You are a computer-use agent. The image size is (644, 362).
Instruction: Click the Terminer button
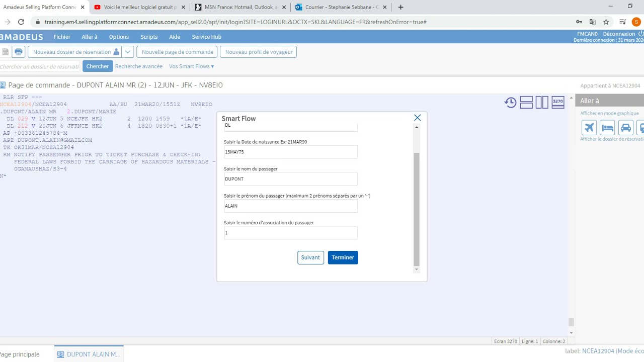tap(343, 257)
